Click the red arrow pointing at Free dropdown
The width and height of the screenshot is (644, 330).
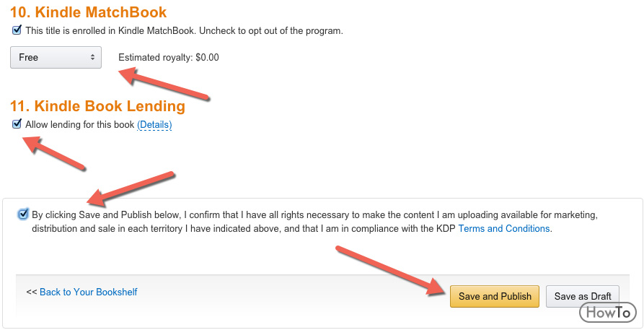164,84
